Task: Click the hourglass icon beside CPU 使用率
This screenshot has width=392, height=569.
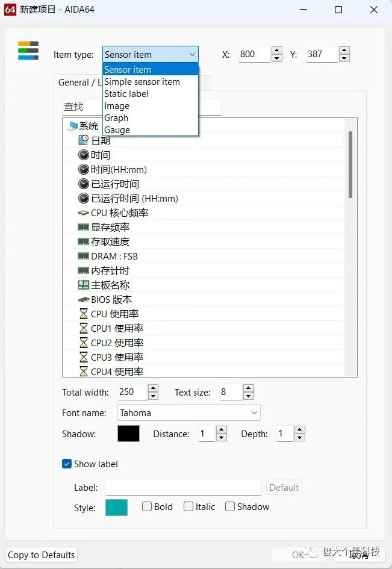Action: (84, 314)
